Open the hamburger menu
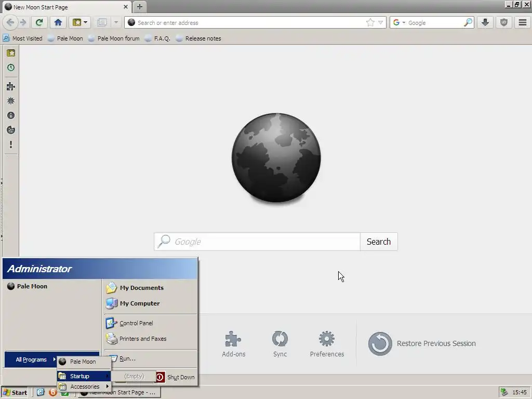The height and width of the screenshot is (399, 532). [x=523, y=23]
